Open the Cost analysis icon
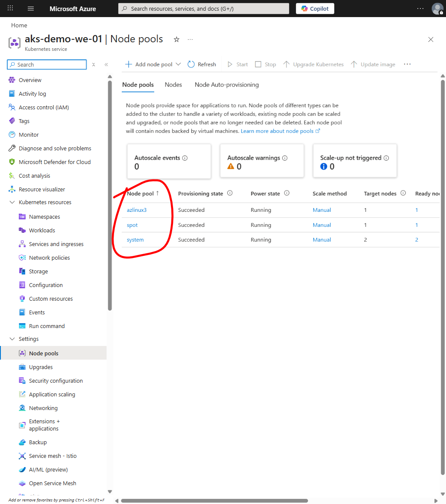446x504 pixels. 12,176
